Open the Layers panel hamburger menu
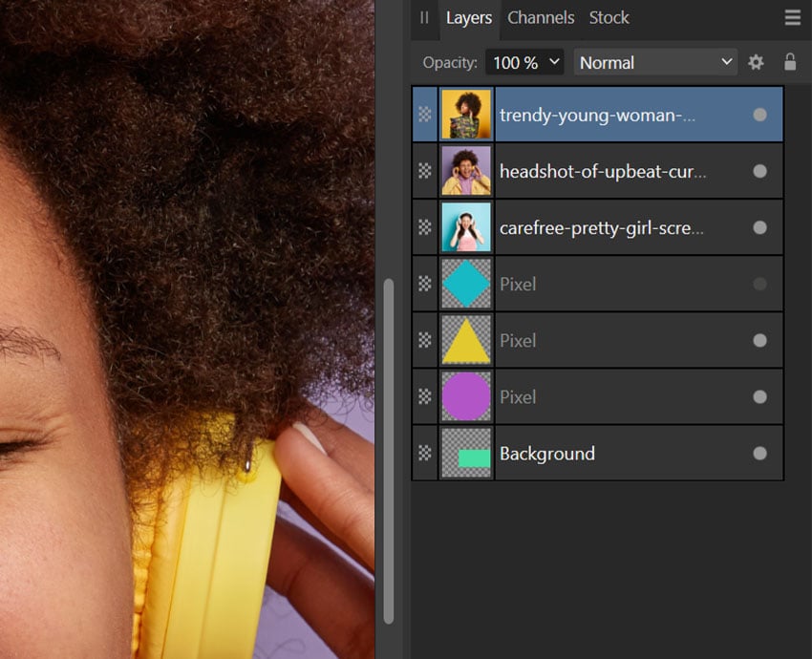The image size is (812, 659). pyautogui.click(x=792, y=16)
